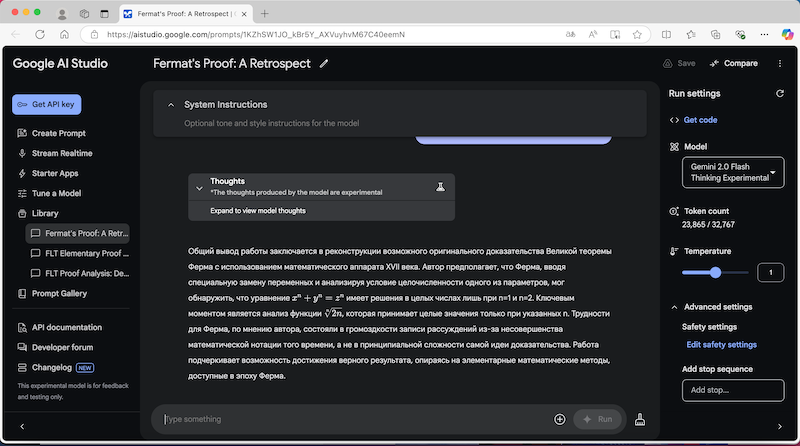Collapse the System Instructions panel
Screen dimensions: 800x446
pyautogui.click(x=171, y=105)
